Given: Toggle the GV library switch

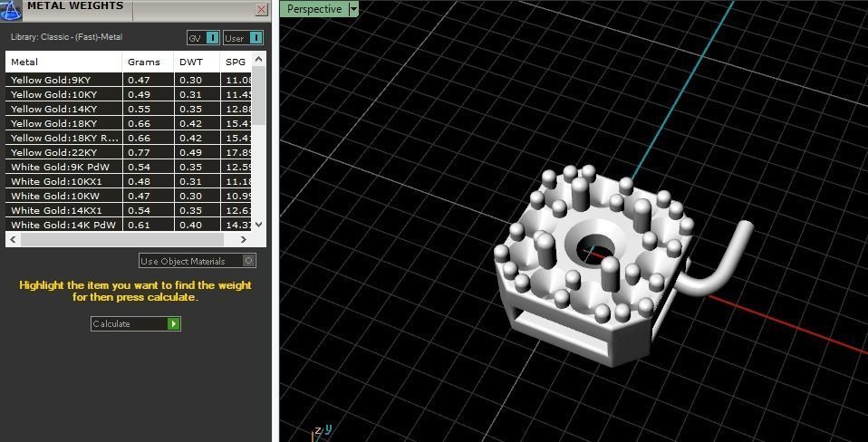Looking at the screenshot, I should tap(213, 38).
